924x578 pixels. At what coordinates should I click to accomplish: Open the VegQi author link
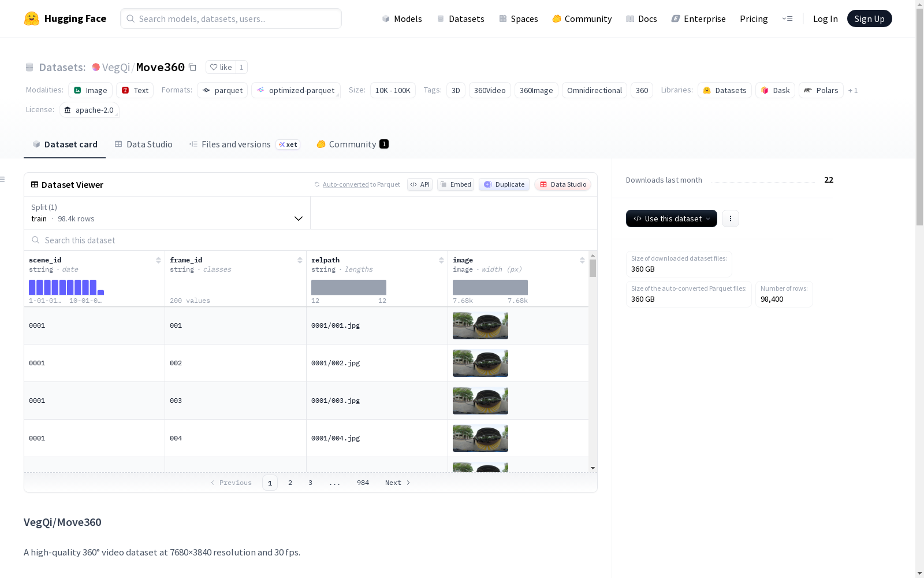116,67
